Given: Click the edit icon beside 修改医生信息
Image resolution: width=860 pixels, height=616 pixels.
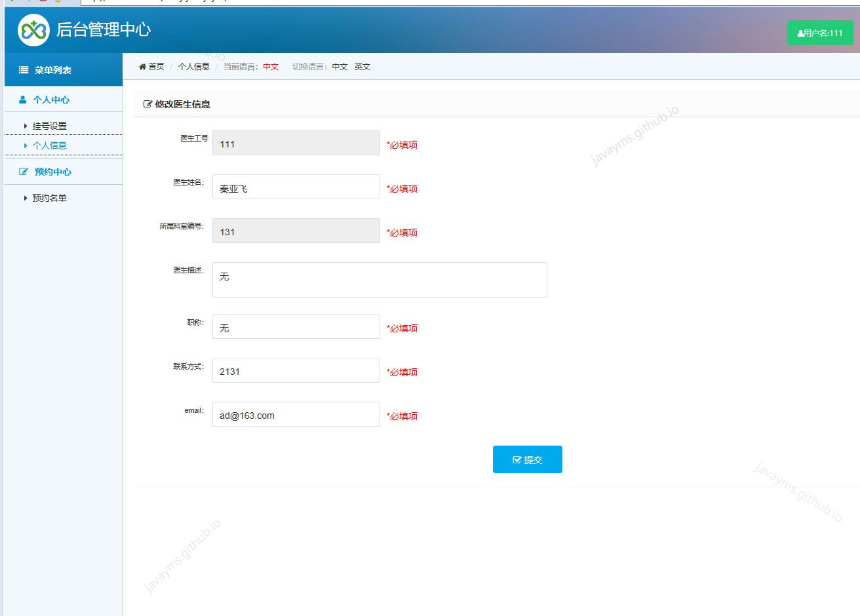Looking at the screenshot, I should tap(147, 103).
